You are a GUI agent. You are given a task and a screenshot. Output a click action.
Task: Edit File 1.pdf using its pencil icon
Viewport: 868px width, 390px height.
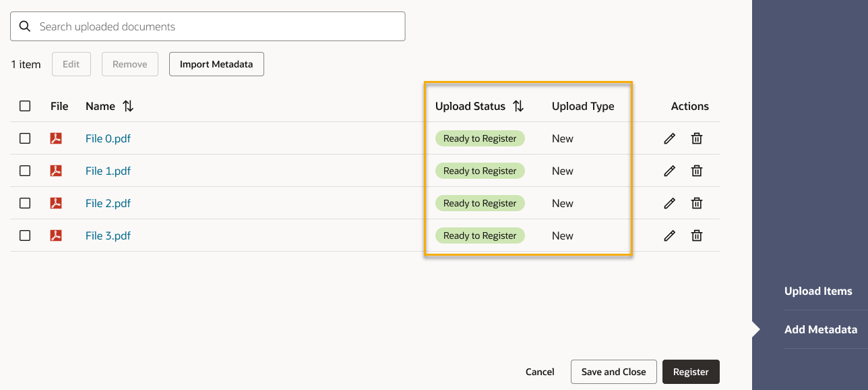pyautogui.click(x=669, y=171)
